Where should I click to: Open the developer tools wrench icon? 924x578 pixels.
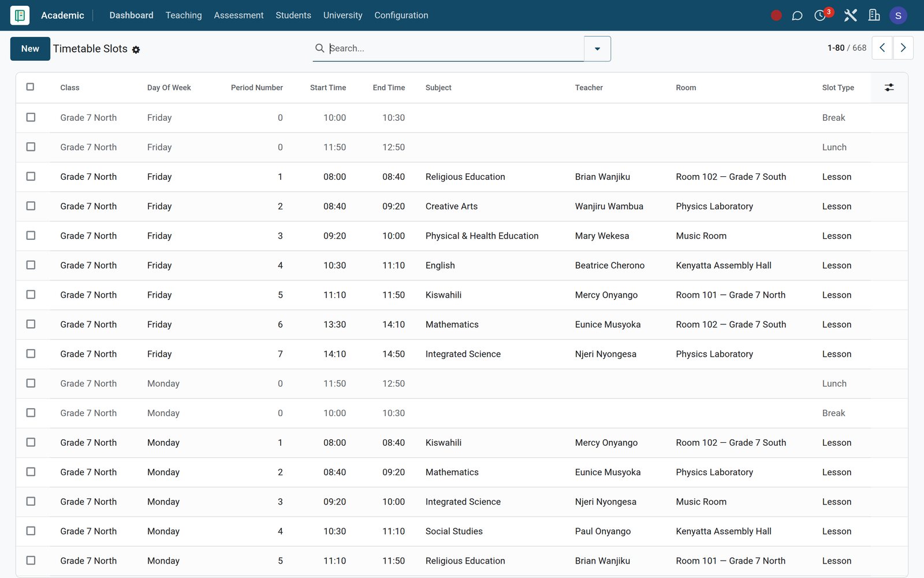point(850,16)
